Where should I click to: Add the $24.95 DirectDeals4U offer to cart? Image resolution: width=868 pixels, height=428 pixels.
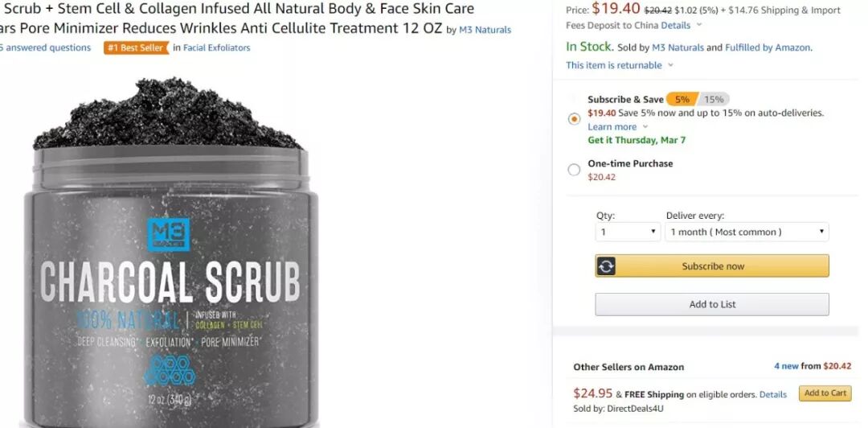pyautogui.click(x=825, y=393)
